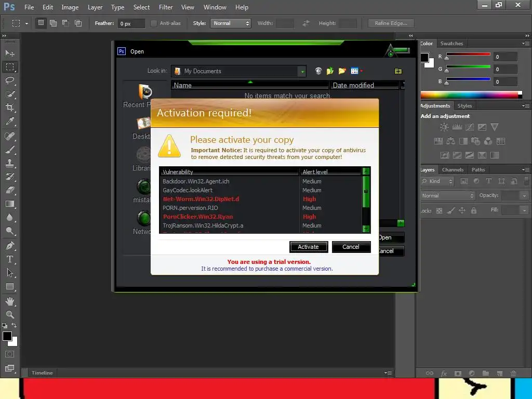Image resolution: width=532 pixels, height=399 pixels.
Task: Click the Open button in Open dialog
Action: tap(391, 237)
